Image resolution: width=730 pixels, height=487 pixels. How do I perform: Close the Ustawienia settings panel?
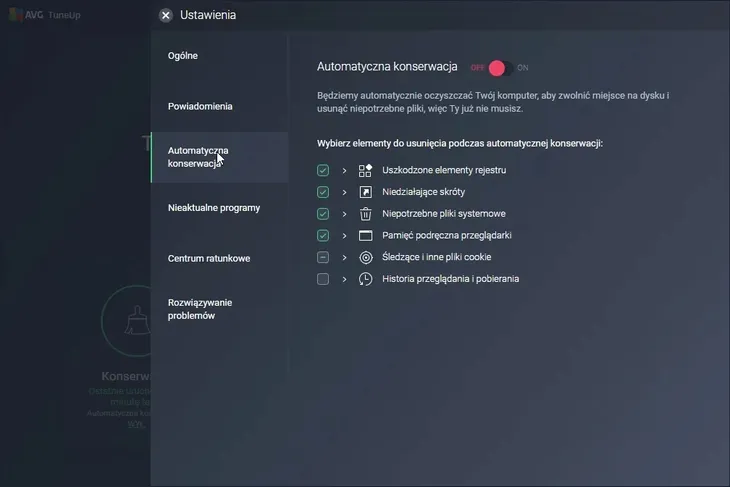pyautogui.click(x=166, y=15)
